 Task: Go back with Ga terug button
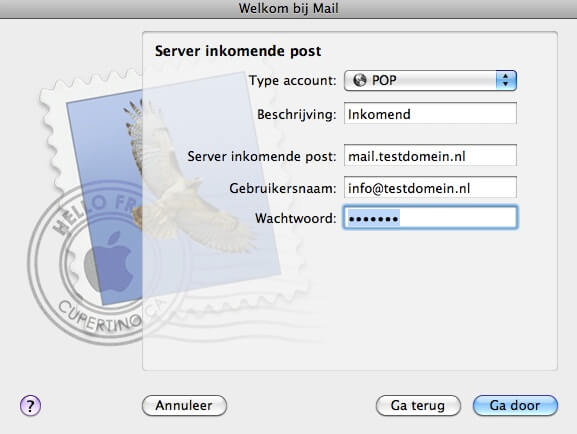418,405
